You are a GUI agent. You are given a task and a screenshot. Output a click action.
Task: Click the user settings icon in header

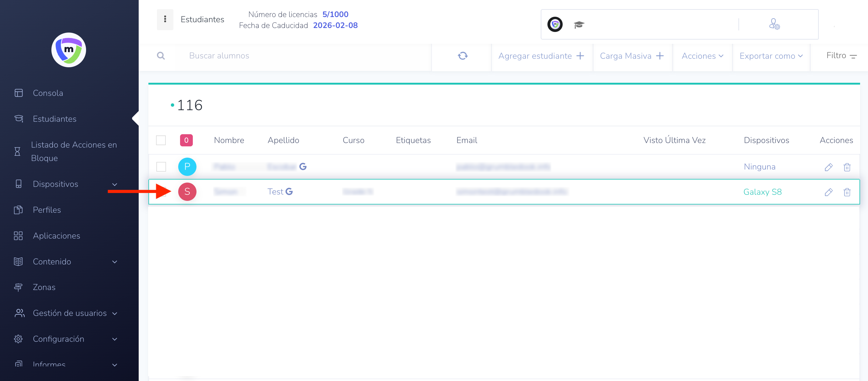coord(774,24)
